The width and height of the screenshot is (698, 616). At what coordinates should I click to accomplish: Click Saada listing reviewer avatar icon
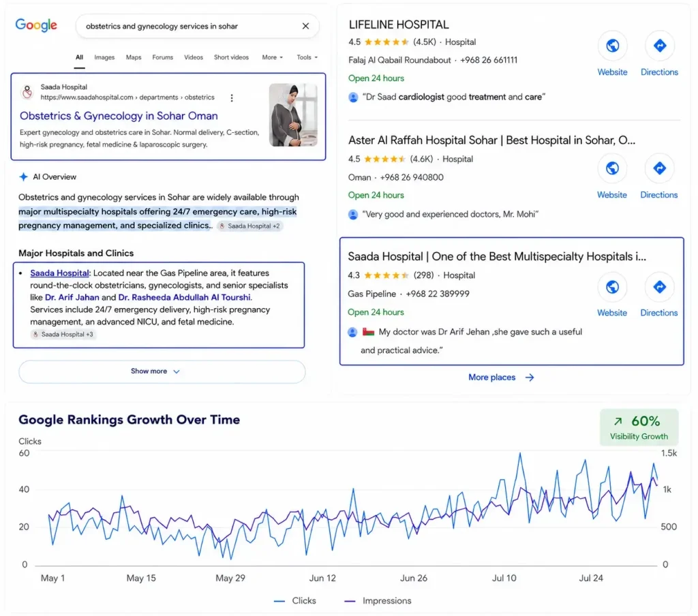click(352, 333)
